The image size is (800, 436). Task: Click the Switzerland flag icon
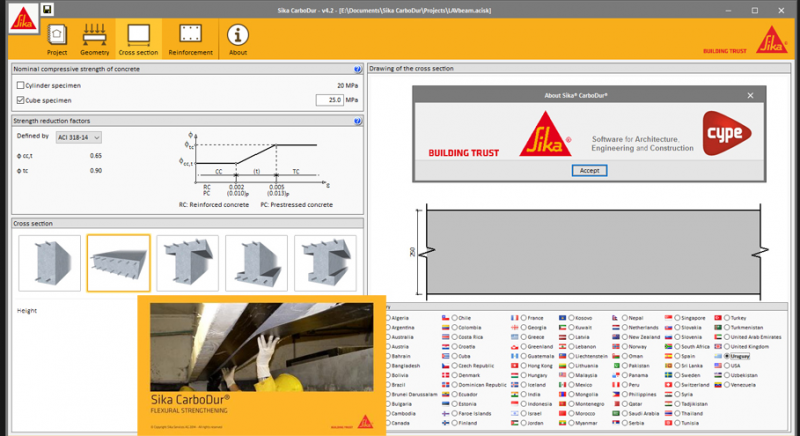668,384
